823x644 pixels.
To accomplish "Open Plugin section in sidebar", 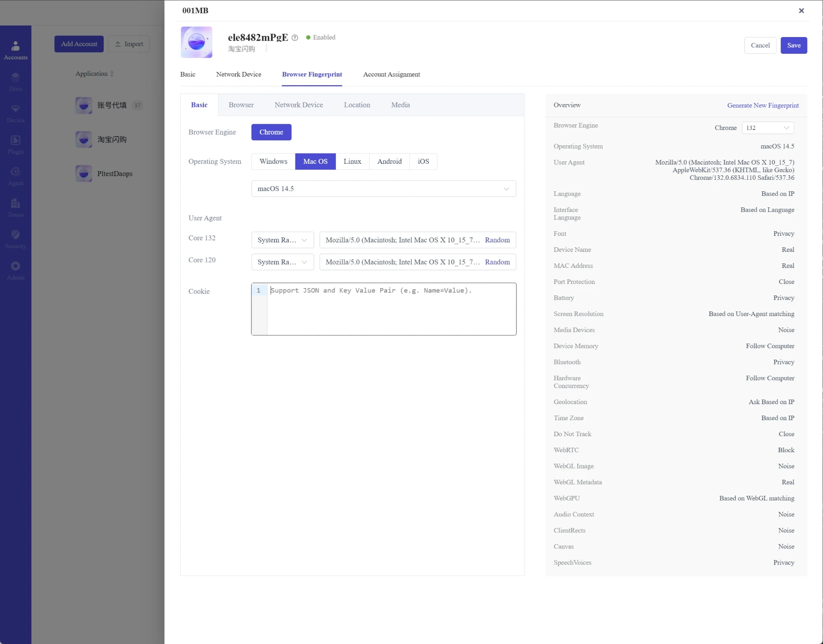I will click(16, 145).
